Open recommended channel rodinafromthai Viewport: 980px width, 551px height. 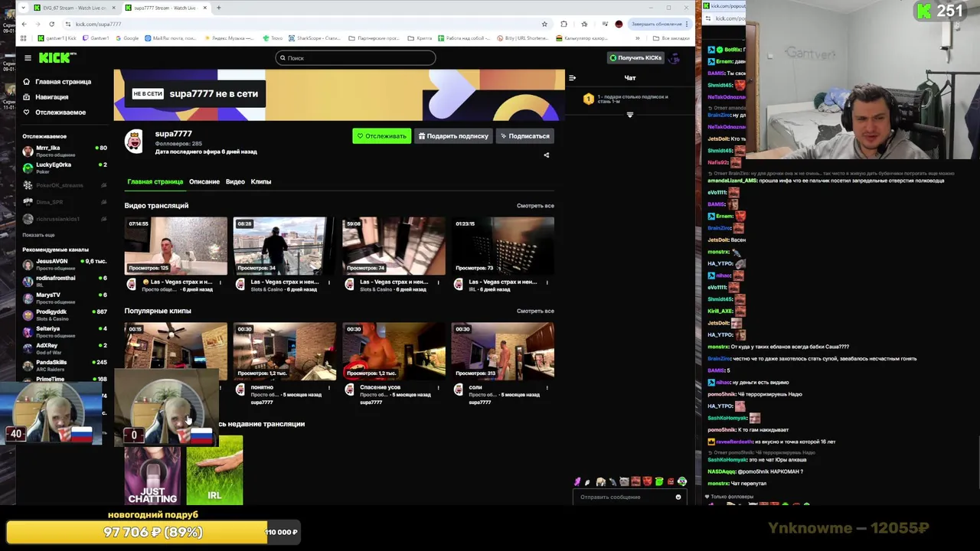(x=65, y=281)
